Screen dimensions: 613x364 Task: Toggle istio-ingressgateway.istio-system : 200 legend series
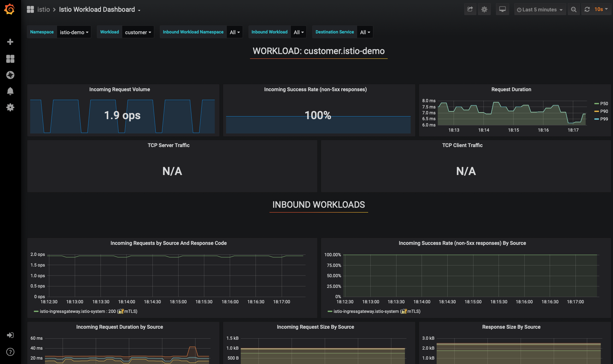[88, 311]
